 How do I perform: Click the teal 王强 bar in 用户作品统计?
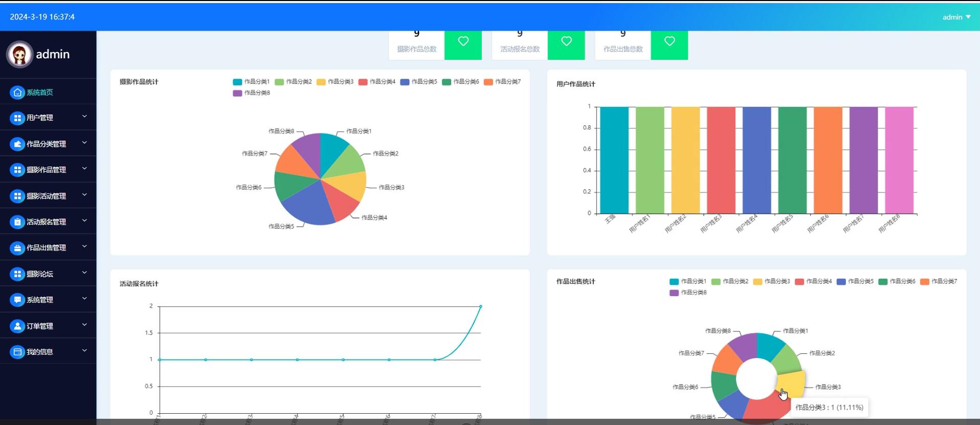pyautogui.click(x=614, y=160)
